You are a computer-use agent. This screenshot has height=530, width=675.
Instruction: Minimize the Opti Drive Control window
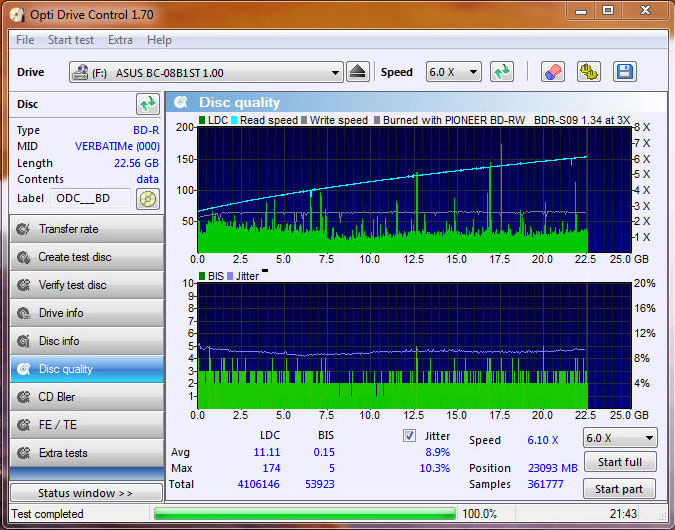pos(581,11)
